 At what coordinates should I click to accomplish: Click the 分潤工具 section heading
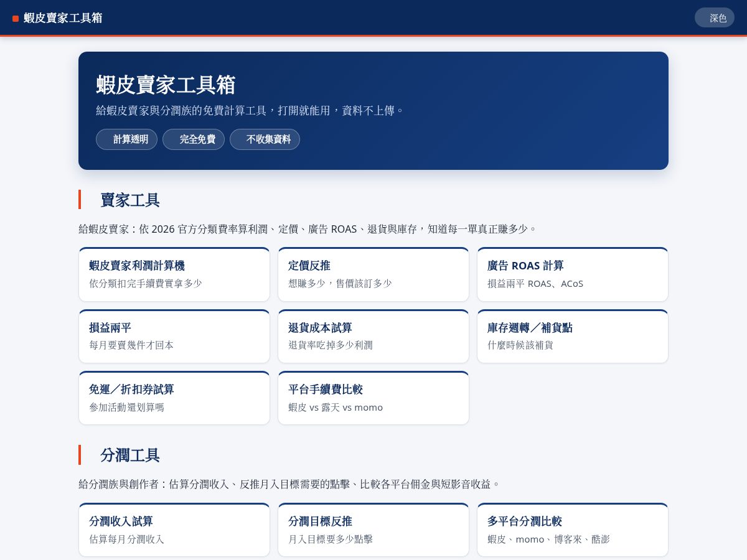[130, 455]
